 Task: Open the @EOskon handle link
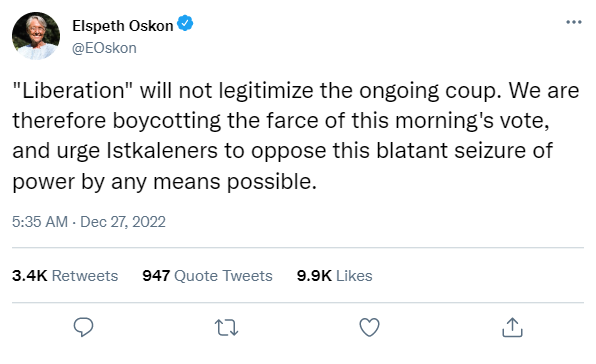[104, 48]
